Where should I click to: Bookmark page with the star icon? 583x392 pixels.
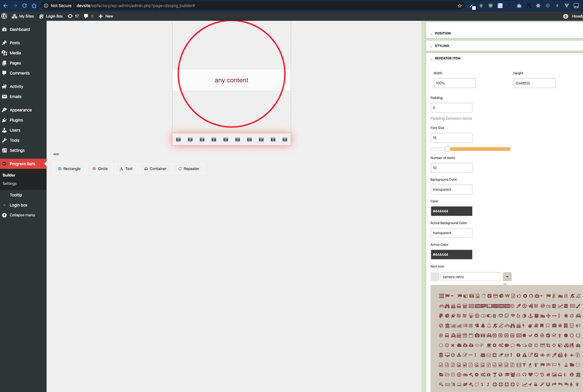point(459,6)
